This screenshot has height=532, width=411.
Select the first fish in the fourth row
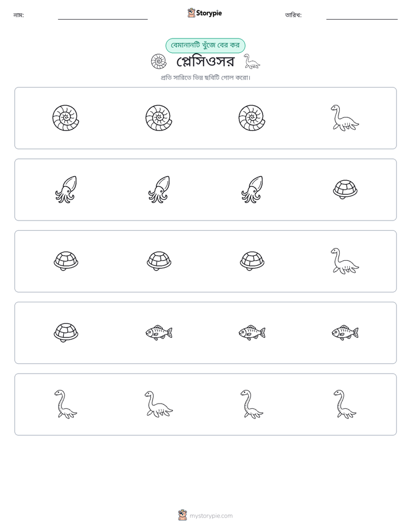click(159, 333)
